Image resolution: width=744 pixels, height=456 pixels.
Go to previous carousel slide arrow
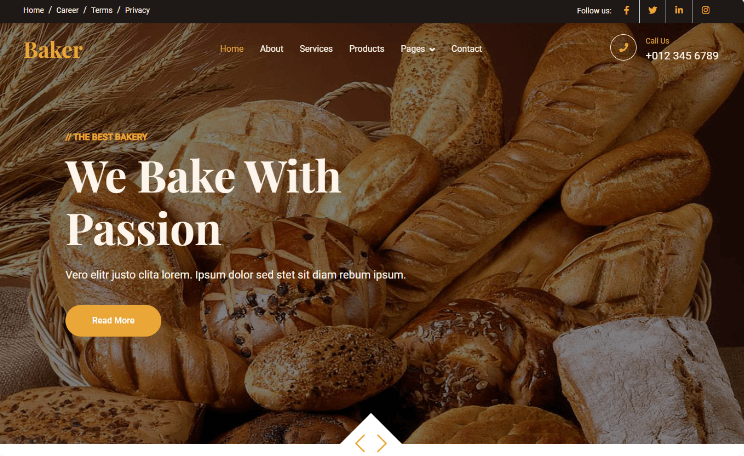click(x=360, y=443)
